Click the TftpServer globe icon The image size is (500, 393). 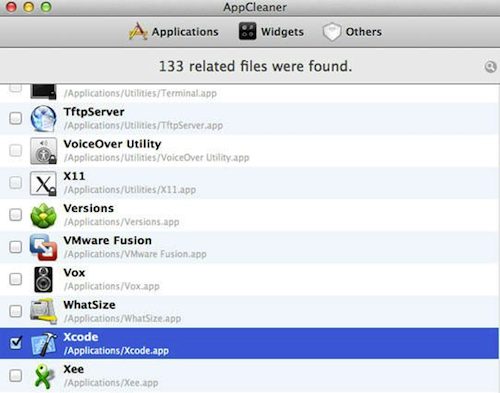pos(43,118)
